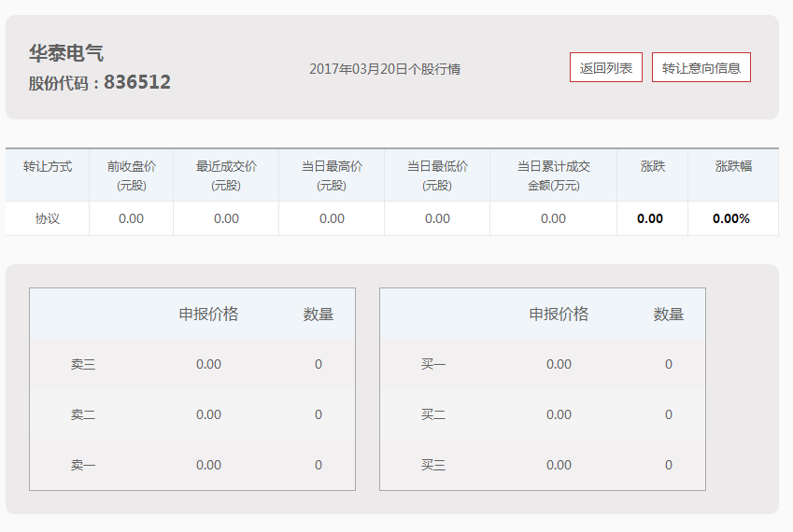Click the 涨跌幅 column header
793x532 pixels.
click(x=733, y=166)
